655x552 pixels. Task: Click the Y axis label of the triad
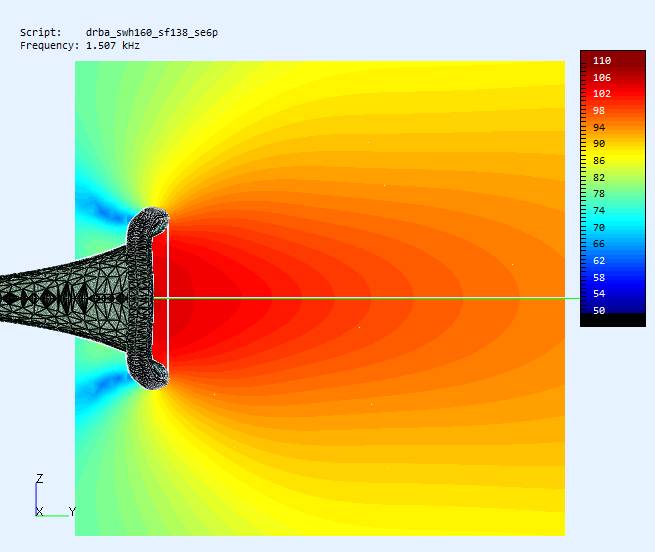(x=72, y=511)
